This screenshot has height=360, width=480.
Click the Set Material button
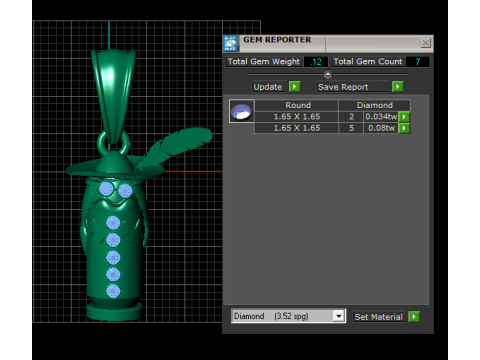pos(380,317)
